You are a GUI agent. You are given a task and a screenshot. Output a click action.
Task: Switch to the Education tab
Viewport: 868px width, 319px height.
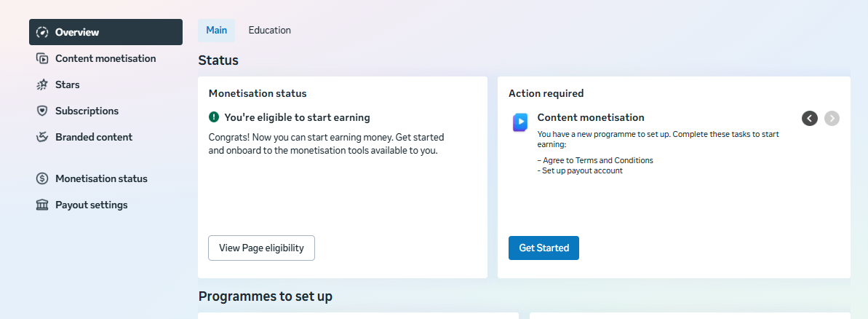(269, 30)
